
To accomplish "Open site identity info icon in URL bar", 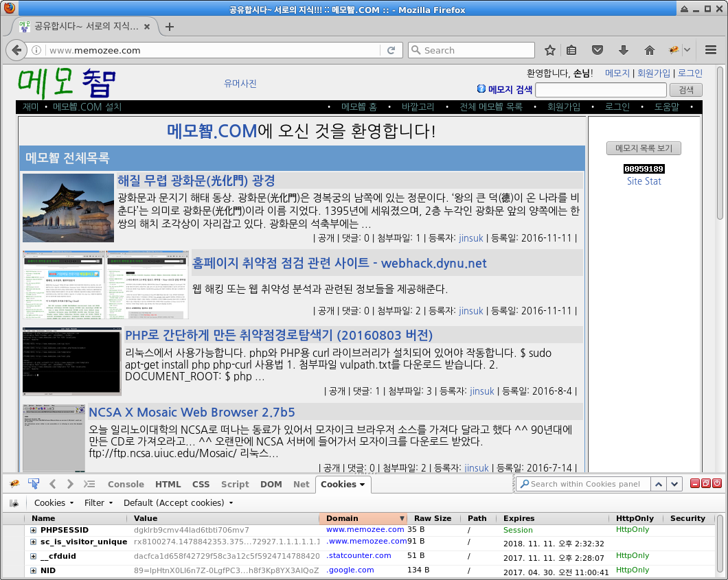I will [36, 50].
